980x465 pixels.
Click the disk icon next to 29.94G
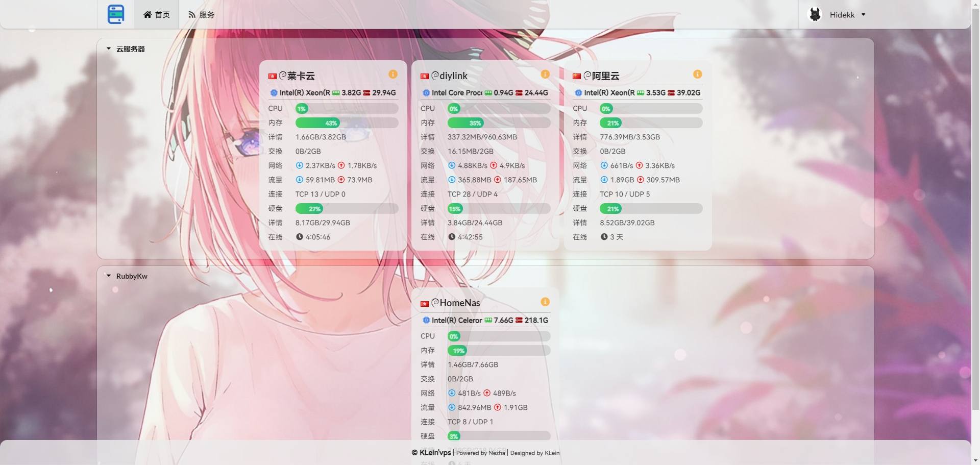click(366, 93)
